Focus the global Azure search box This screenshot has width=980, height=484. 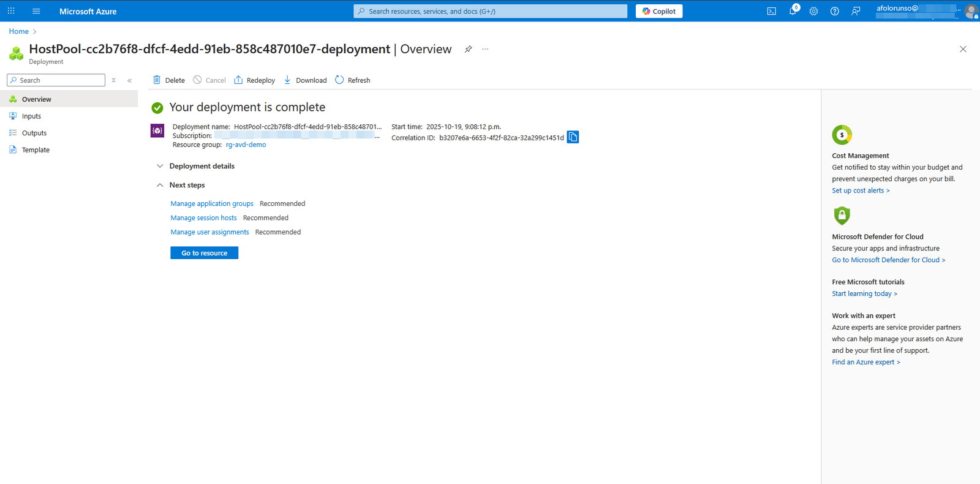click(x=490, y=11)
